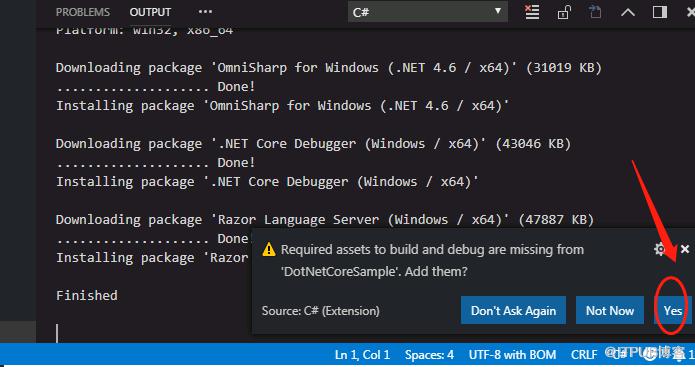Image resolution: width=695 pixels, height=367 pixels.
Task: Click the 'Finished' line in the output
Action: pos(87,296)
